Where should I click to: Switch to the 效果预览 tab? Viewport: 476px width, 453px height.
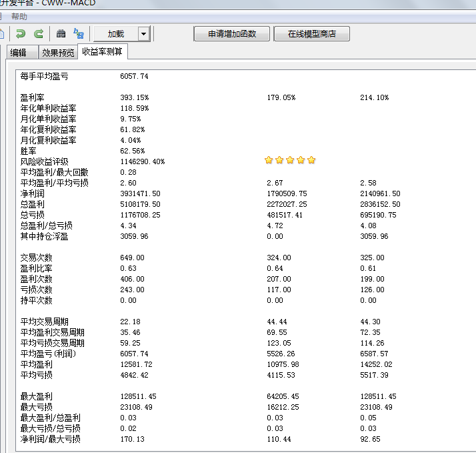coord(58,53)
